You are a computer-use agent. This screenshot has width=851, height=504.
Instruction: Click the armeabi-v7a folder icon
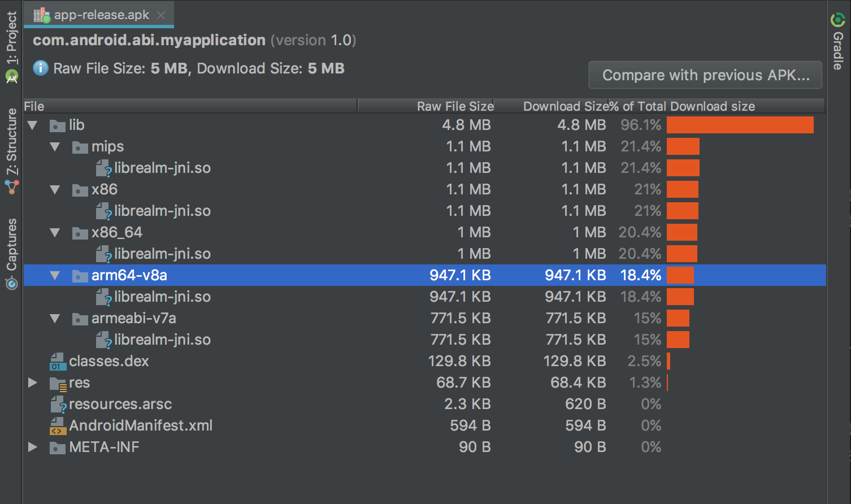click(80, 319)
